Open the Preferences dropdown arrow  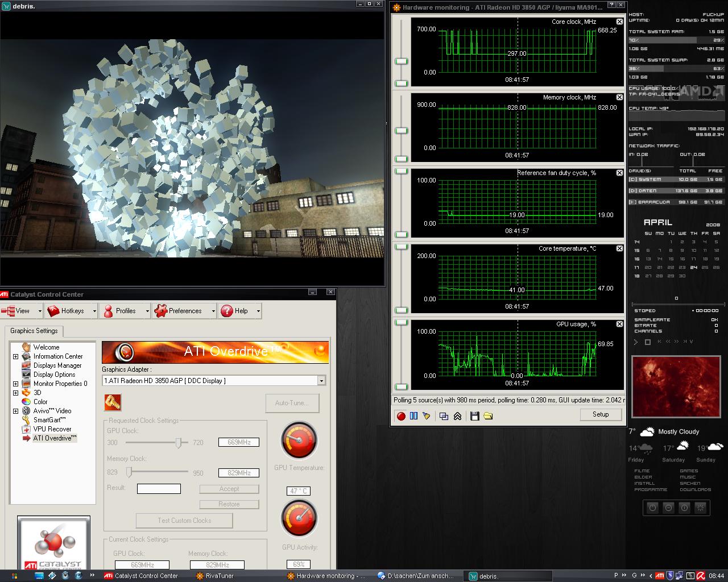click(213, 311)
